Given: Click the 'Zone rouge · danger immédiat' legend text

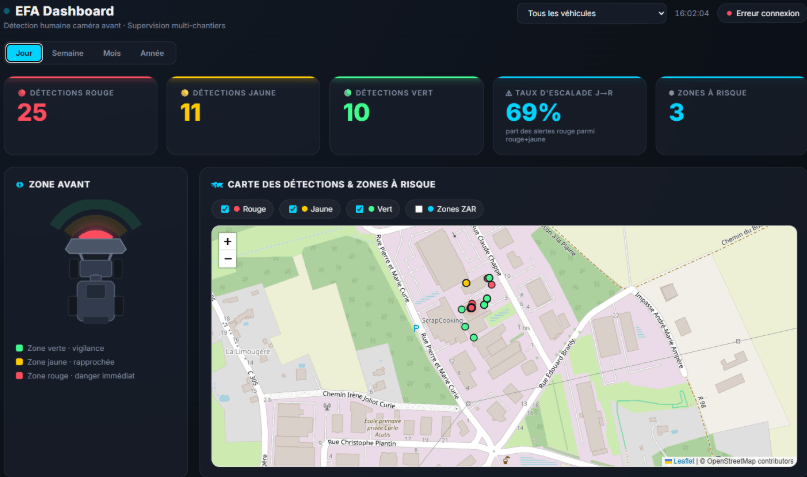Looking at the screenshot, I should click(x=81, y=376).
